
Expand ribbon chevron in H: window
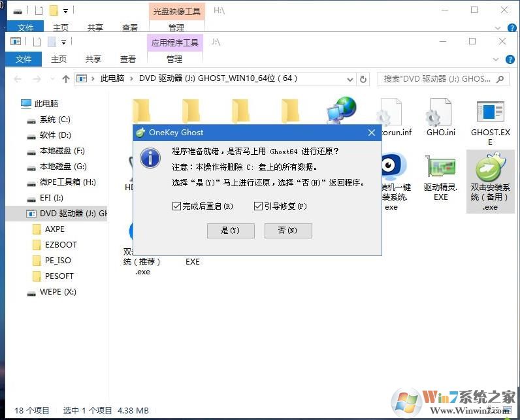(x=498, y=28)
